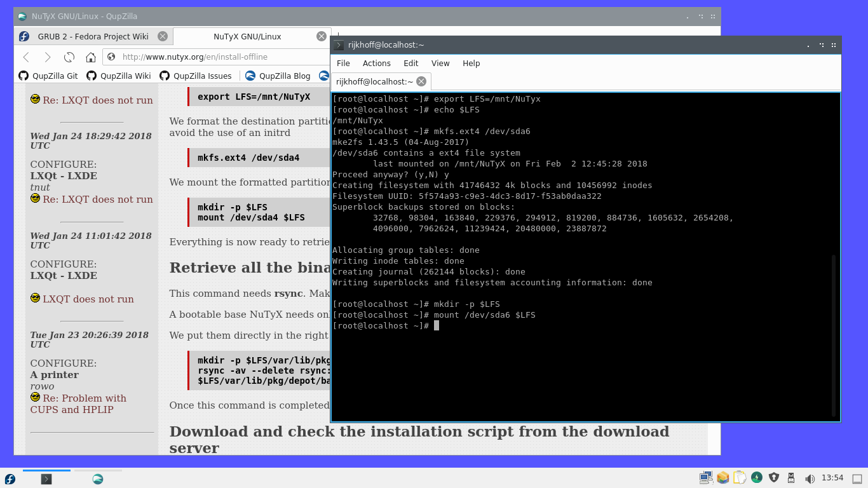Click the terminal window title icon
This screenshot has width=868, height=488.
pos(339,44)
